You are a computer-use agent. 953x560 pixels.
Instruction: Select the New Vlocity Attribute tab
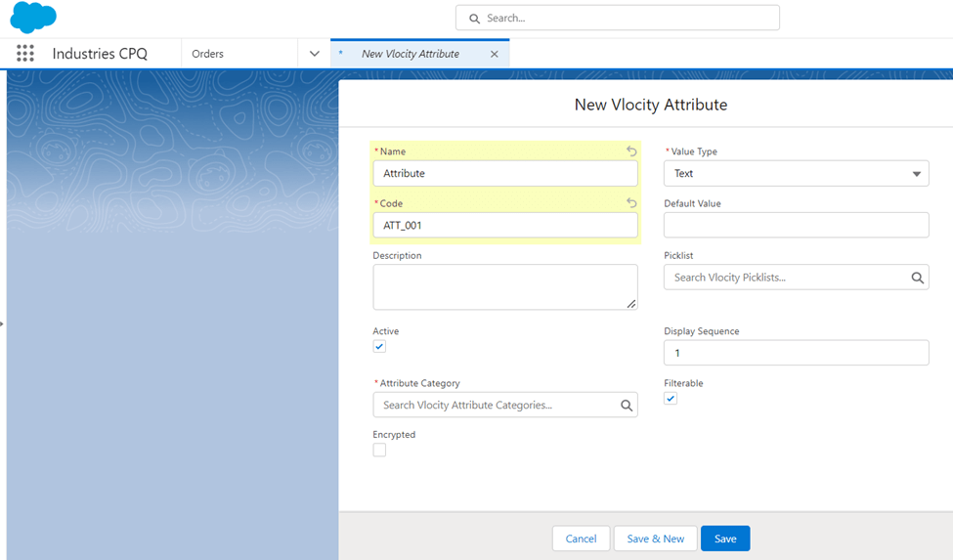click(x=411, y=54)
